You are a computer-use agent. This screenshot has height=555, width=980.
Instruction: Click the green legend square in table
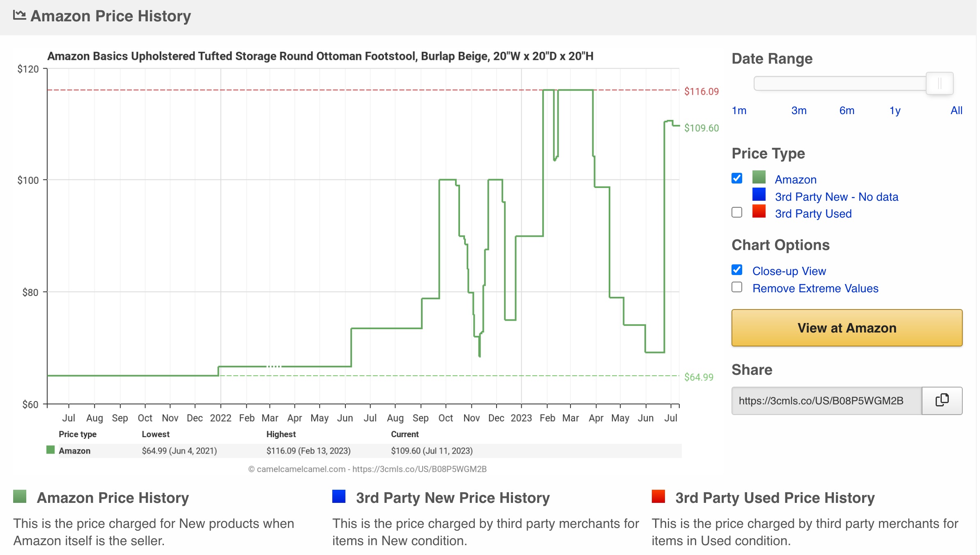point(51,450)
